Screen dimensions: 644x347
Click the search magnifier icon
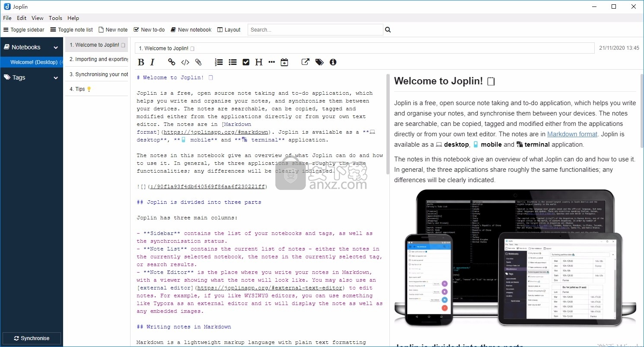click(x=388, y=30)
